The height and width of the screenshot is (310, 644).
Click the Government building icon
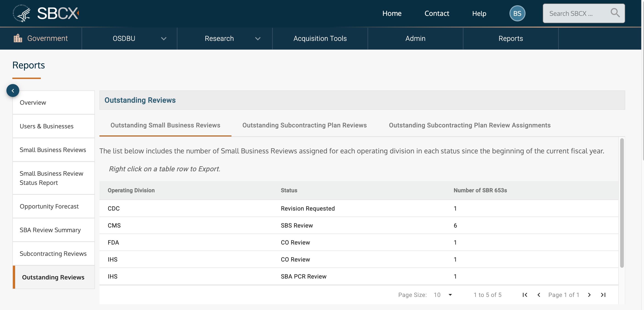[x=18, y=38]
